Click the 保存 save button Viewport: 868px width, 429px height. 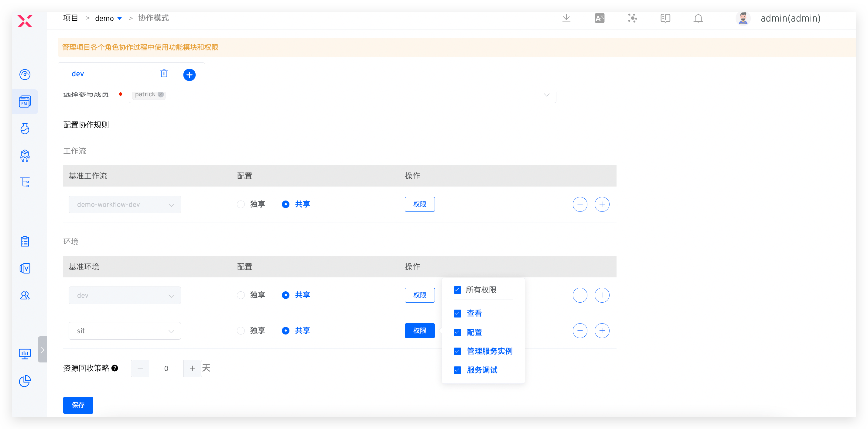pyautogui.click(x=78, y=405)
